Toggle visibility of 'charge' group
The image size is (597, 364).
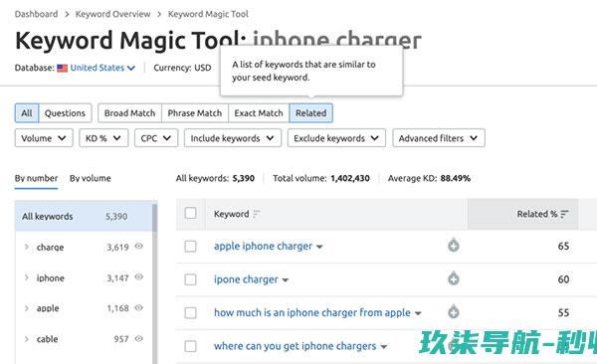(x=139, y=247)
